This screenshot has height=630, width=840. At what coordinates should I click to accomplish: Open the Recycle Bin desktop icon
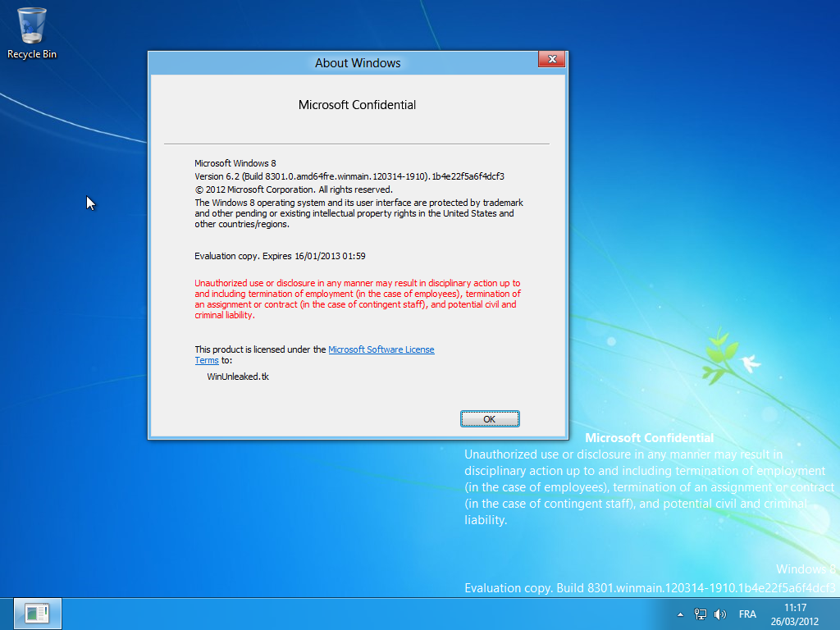pyautogui.click(x=32, y=33)
